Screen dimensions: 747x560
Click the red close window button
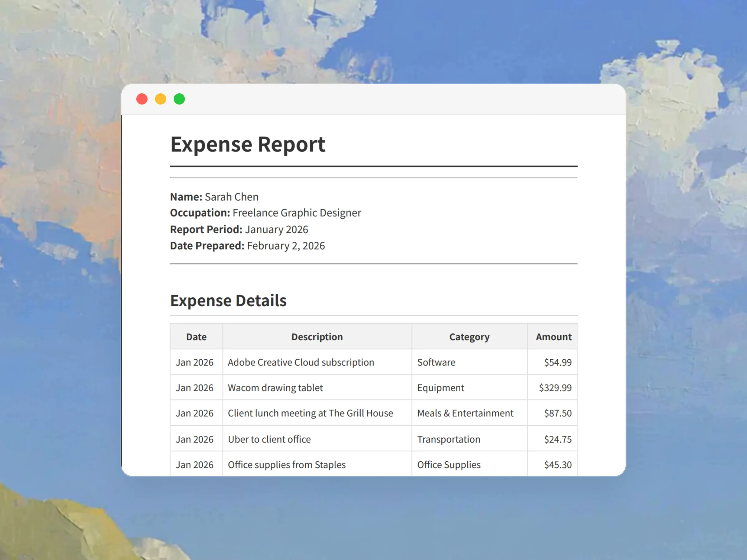[x=142, y=99]
